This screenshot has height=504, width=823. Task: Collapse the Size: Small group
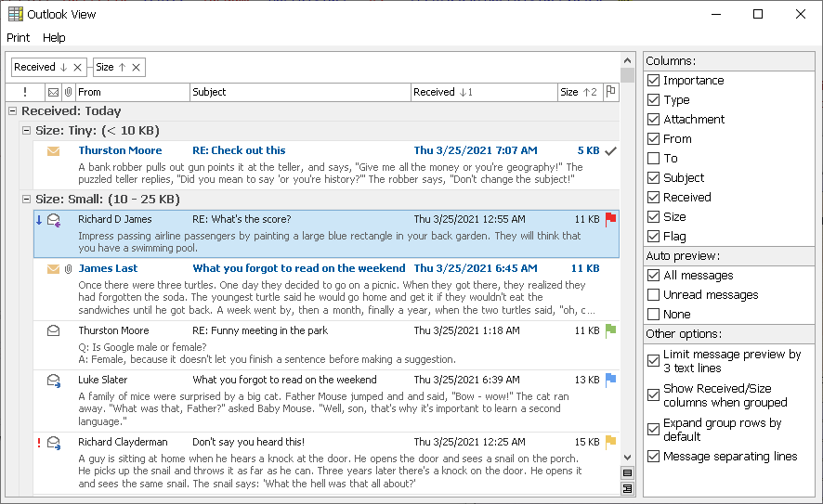[x=26, y=200]
